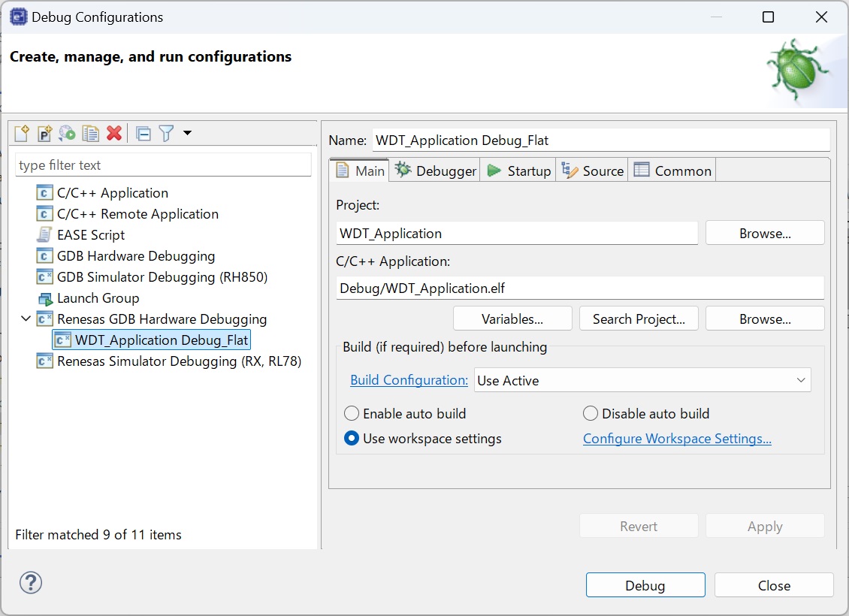Click the configuration Name field
The image size is (849, 616).
601,140
